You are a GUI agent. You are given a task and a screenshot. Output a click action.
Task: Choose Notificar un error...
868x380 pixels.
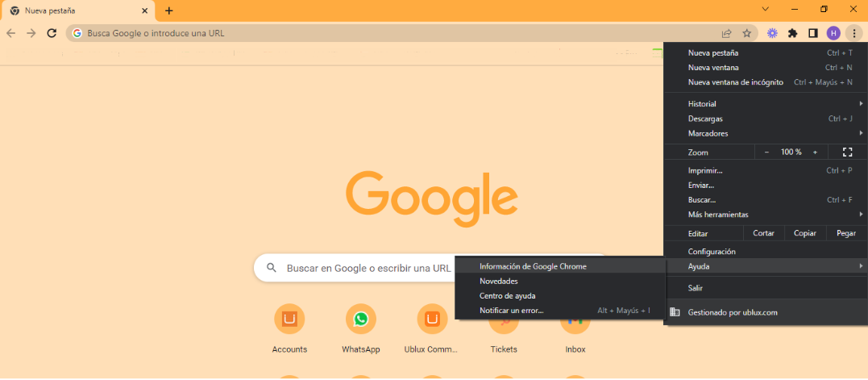pyautogui.click(x=559, y=311)
